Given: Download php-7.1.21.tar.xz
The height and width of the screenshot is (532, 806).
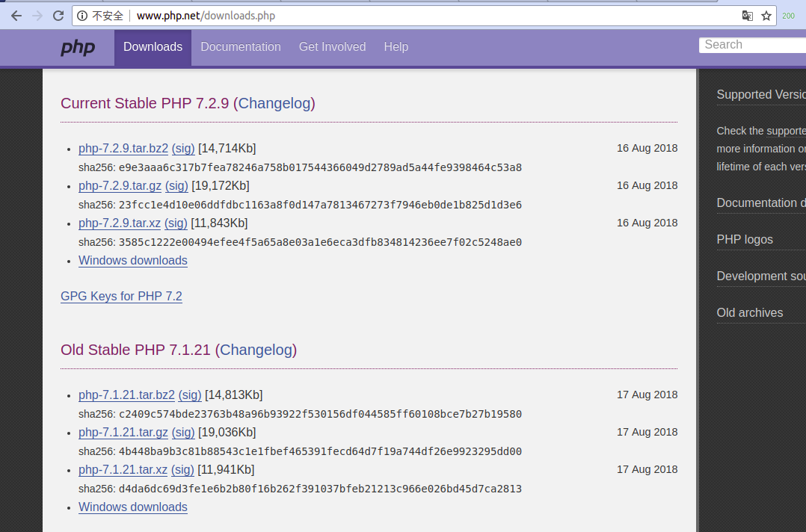Looking at the screenshot, I should 123,470.
